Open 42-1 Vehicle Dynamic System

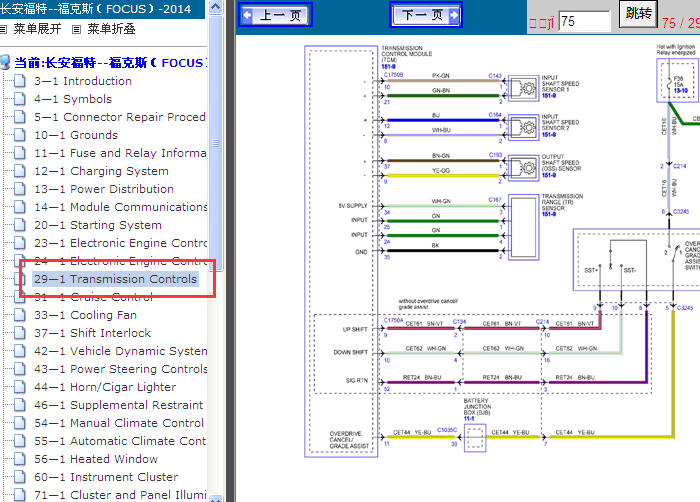pyautogui.click(x=120, y=351)
